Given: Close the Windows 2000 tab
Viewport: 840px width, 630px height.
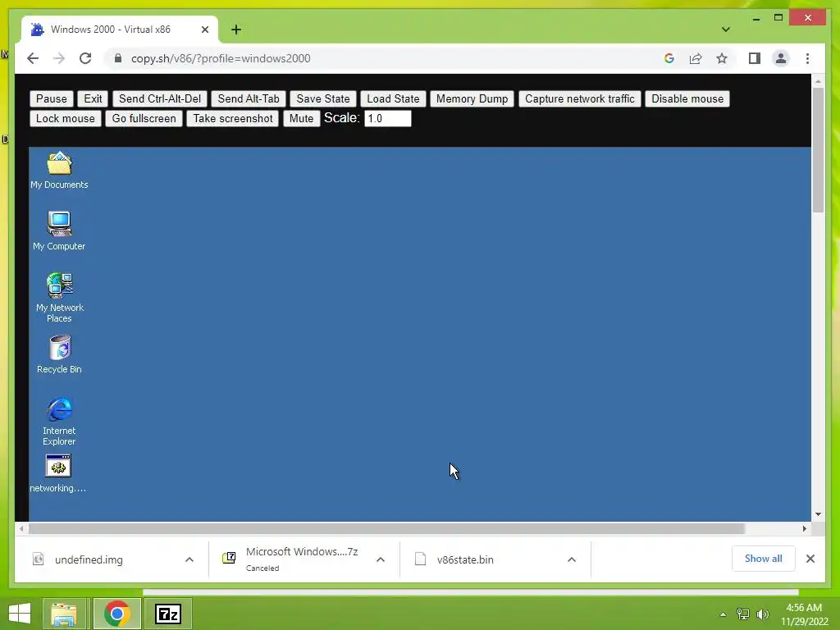Looking at the screenshot, I should click(x=204, y=30).
